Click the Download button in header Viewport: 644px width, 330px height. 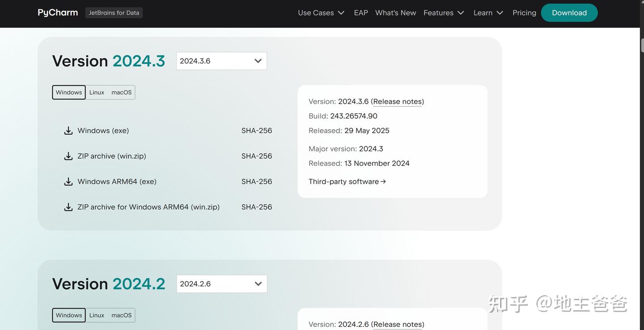[x=569, y=13]
